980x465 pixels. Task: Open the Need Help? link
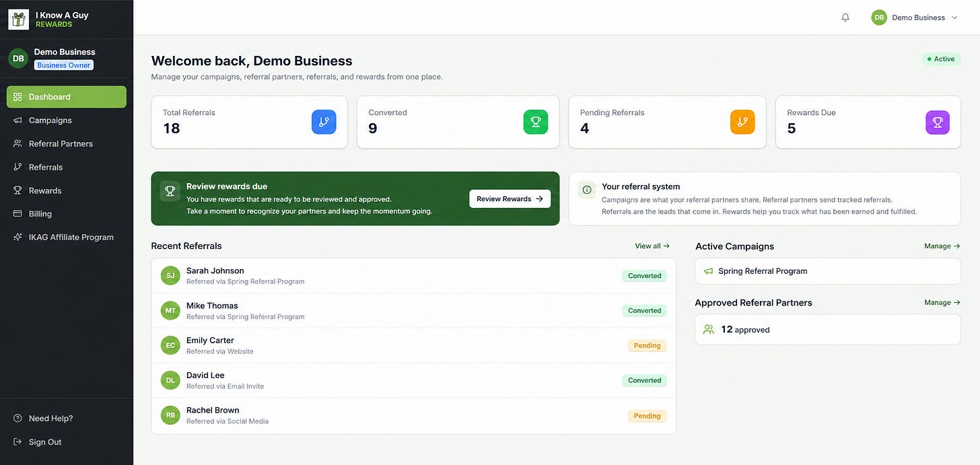(x=50, y=419)
